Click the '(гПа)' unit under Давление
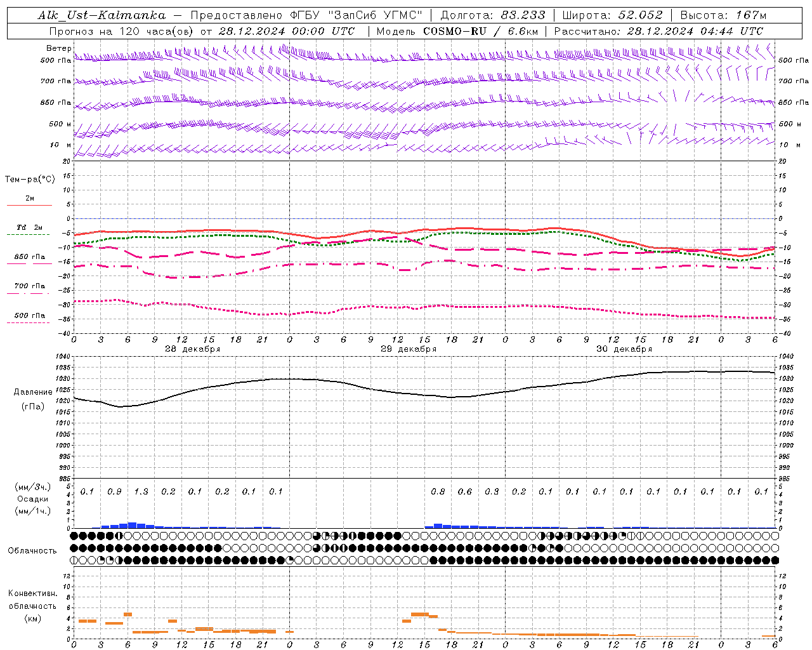Screen dimensions: 812x650 pos(33,407)
